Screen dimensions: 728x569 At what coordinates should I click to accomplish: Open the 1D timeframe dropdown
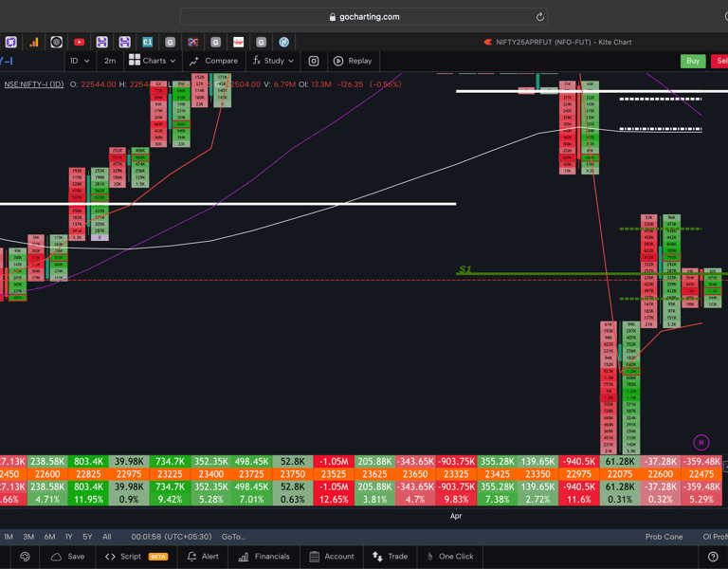point(80,61)
